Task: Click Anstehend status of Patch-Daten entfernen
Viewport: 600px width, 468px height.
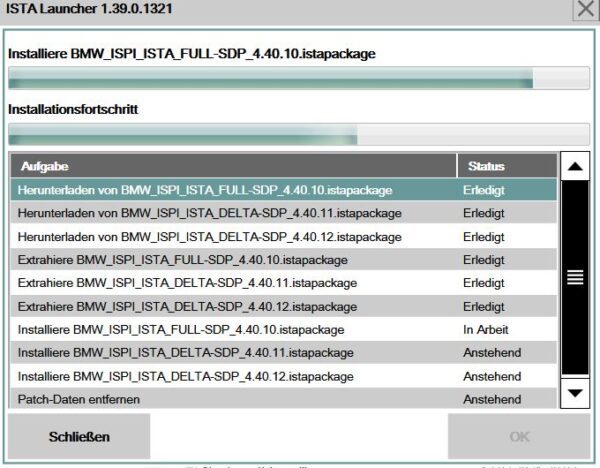Action: tap(492, 400)
